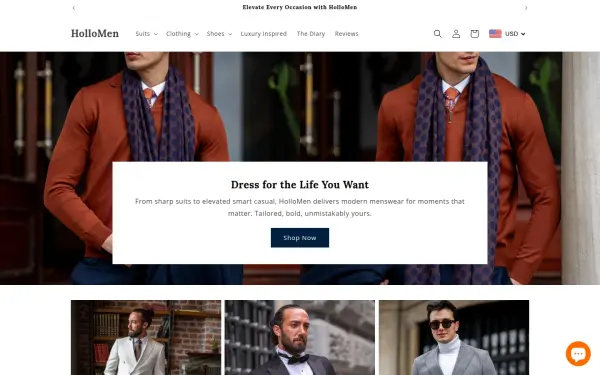Open the search magnifier icon

coord(437,34)
